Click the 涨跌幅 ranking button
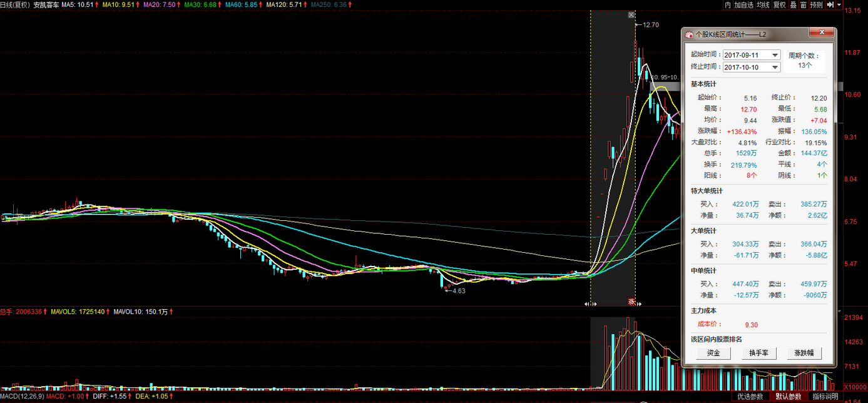 [804, 353]
